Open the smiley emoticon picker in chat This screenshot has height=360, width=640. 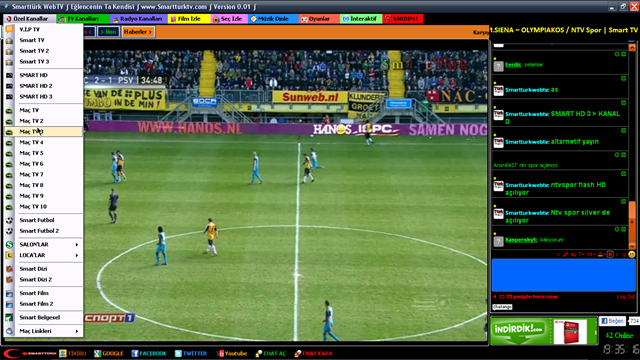coord(631,254)
